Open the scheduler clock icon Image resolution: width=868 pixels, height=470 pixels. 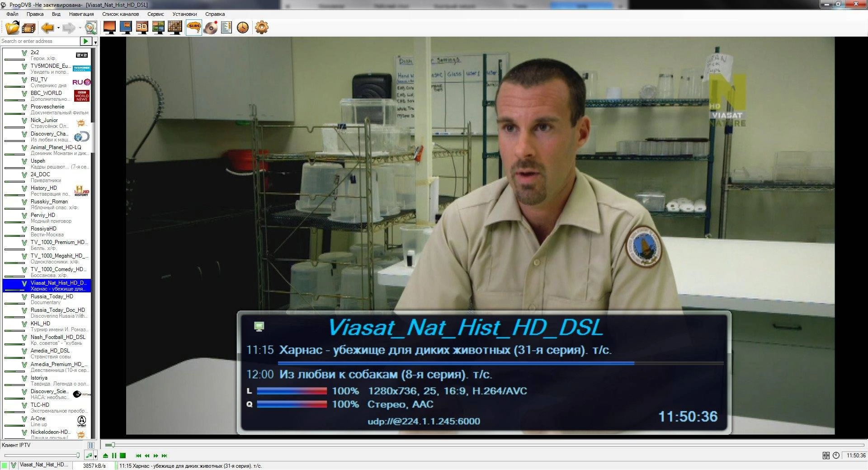(243, 28)
